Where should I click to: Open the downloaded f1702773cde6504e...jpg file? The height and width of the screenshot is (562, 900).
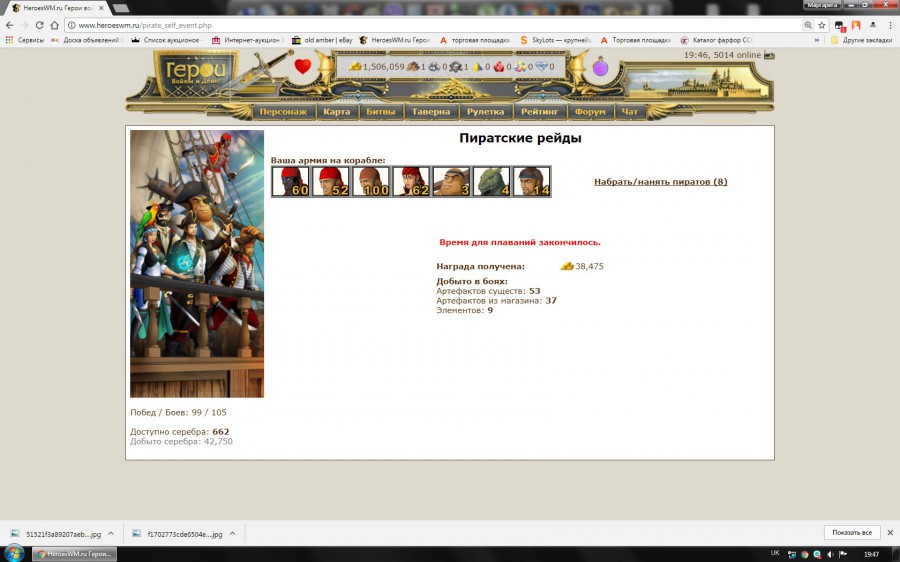[177, 534]
